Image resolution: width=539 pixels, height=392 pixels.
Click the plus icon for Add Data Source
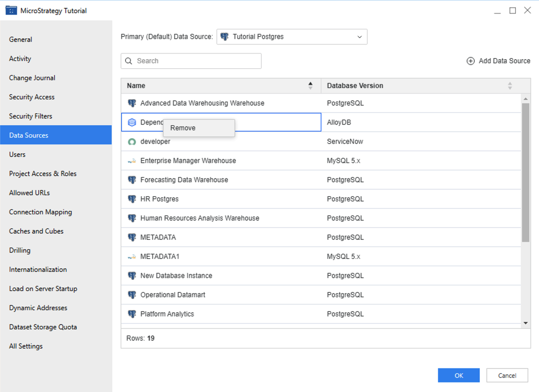click(471, 61)
